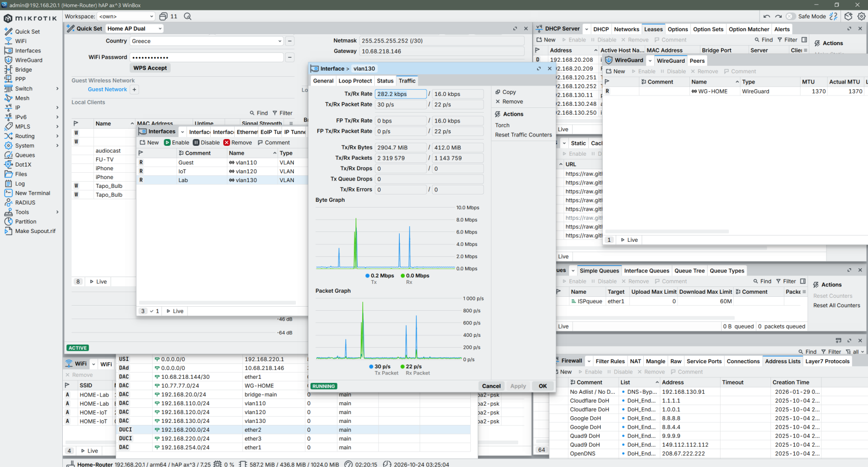The height and width of the screenshot is (467, 868).
Task: Switch to General tab in vlan130 dialog
Action: (323, 81)
